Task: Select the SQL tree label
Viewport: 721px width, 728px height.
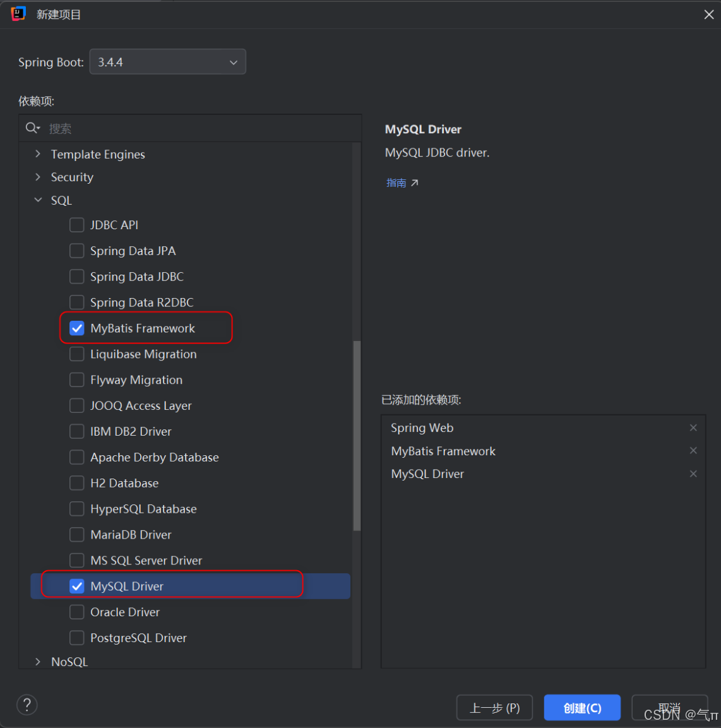Action: (x=61, y=200)
